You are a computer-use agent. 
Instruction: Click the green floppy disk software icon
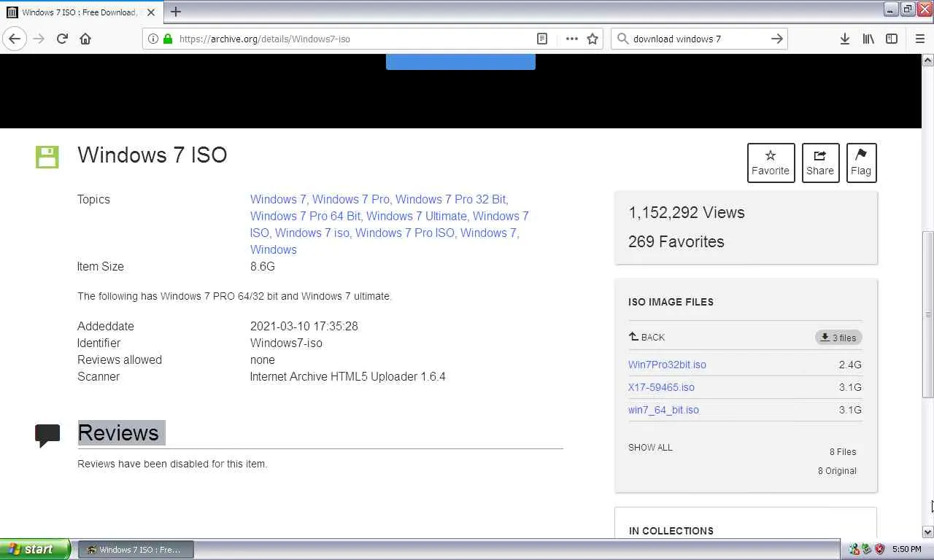pyautogui.click(x=47, y=156)
